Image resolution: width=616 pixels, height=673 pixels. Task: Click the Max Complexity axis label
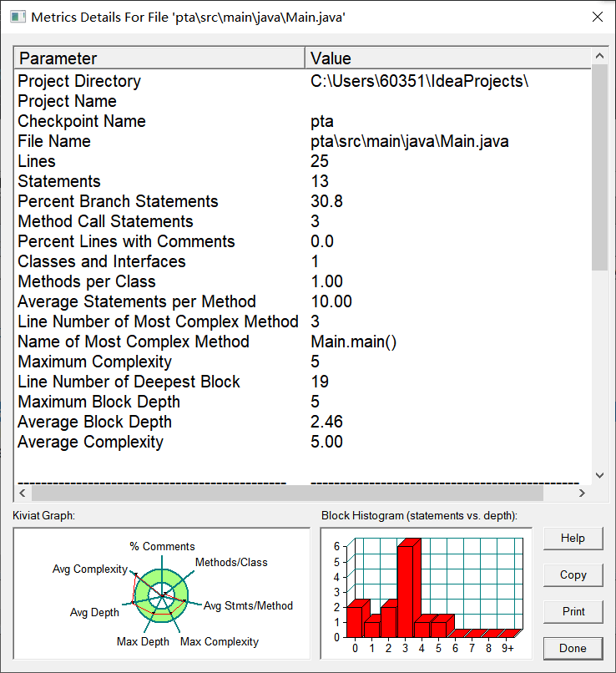tap(220, 641)
